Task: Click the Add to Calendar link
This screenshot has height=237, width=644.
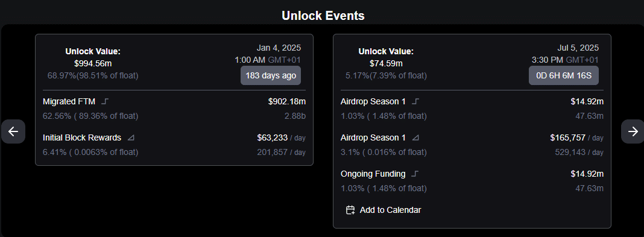Action: tap(384, 210)
